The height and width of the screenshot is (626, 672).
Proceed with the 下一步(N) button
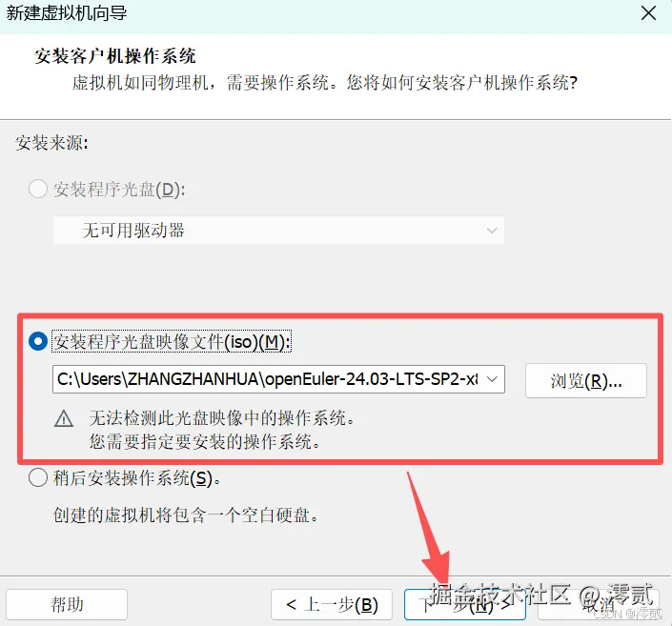[465, 604]
